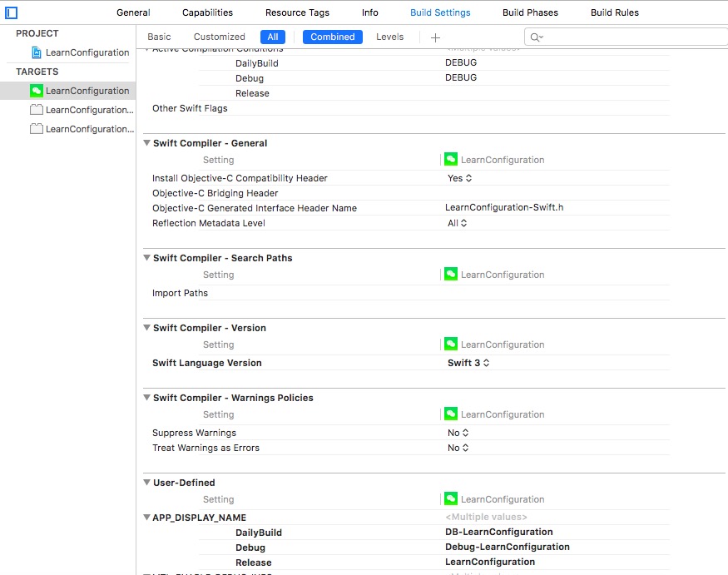
Task: Click target icon in User-Defined column header
Action: [451, 498]
